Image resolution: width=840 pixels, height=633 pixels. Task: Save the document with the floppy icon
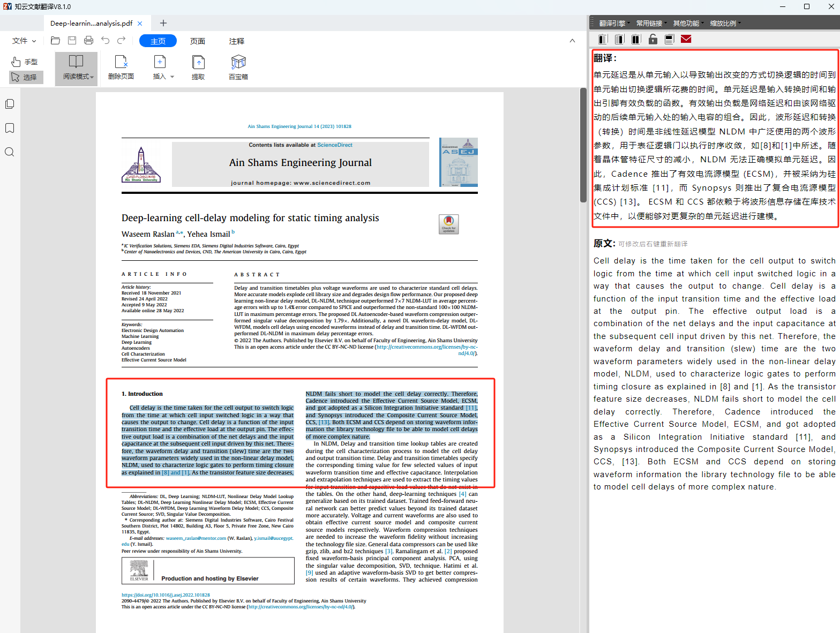point(72,40)
